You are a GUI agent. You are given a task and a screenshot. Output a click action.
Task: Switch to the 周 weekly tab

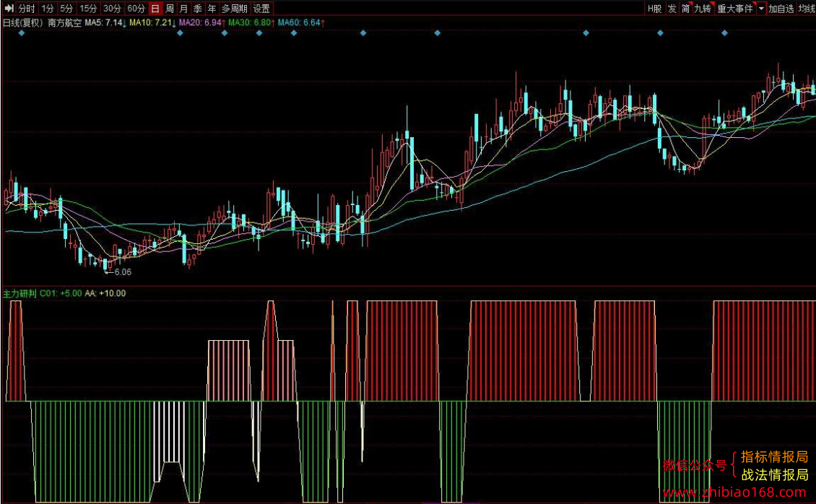tap(170, 9)
